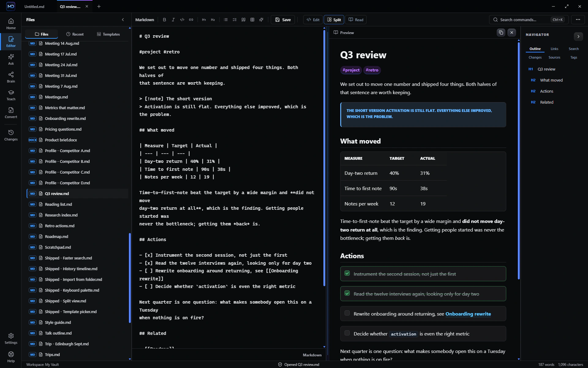Insert a Heading 1 with the H1 icon
This screenshot has width=588, height=368.
(x=204, y=20)
